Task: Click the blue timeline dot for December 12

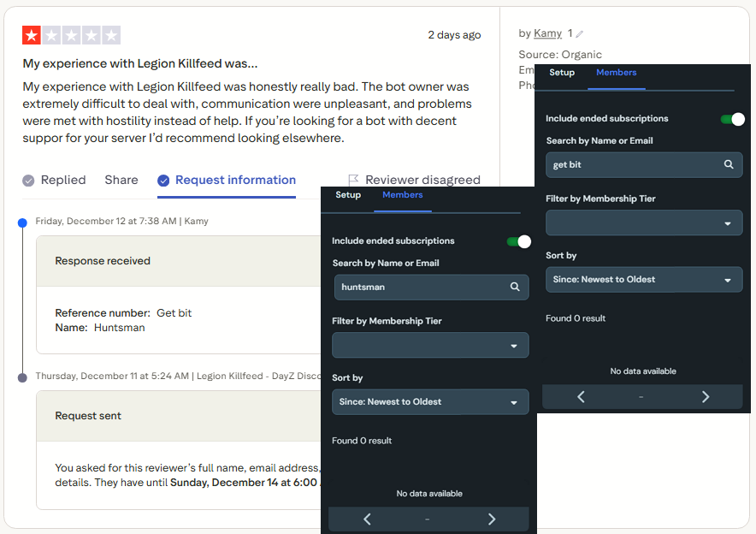Action: coord(22,222)
